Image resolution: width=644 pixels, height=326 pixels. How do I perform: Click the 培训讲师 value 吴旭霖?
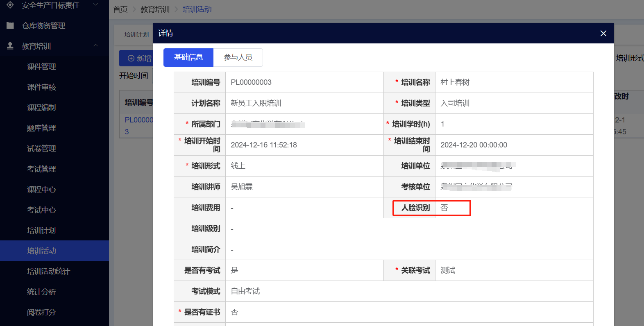pyautogui.click(x=242, y=187)
